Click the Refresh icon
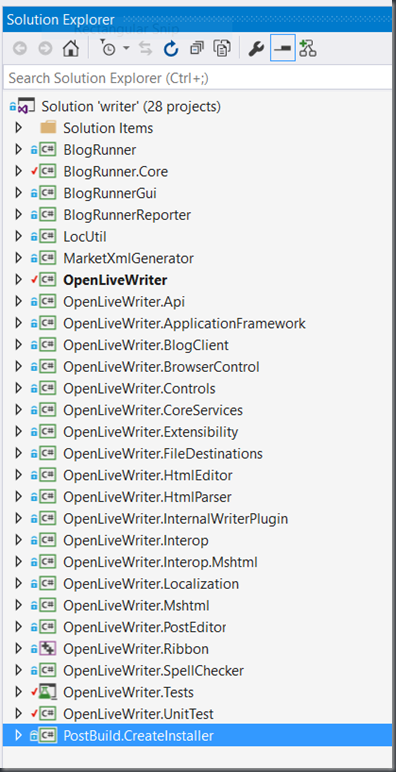 click(170, 48)
